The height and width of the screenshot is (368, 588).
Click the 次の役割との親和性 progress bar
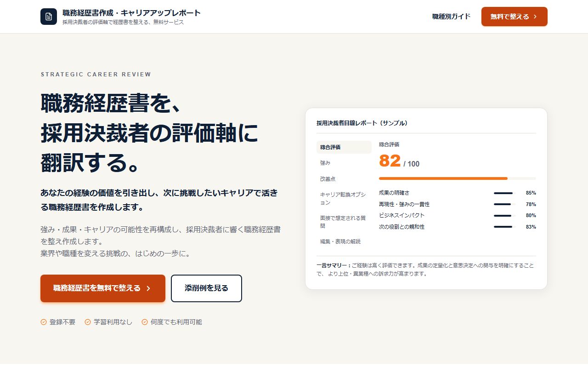tap(505, 227)
